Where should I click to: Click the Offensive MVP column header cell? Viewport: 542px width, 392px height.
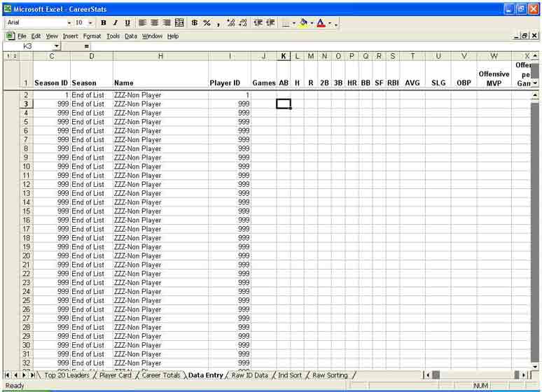494,78
